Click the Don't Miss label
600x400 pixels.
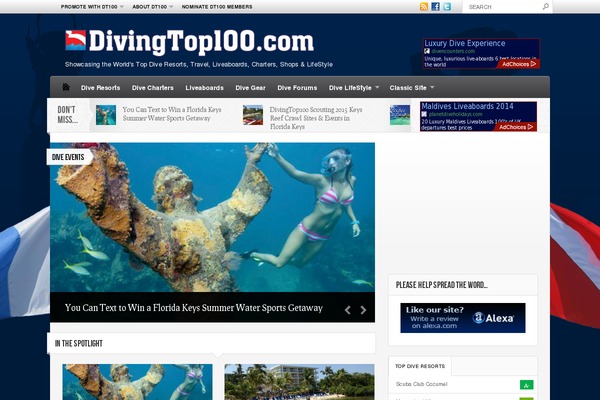(67, 115)
